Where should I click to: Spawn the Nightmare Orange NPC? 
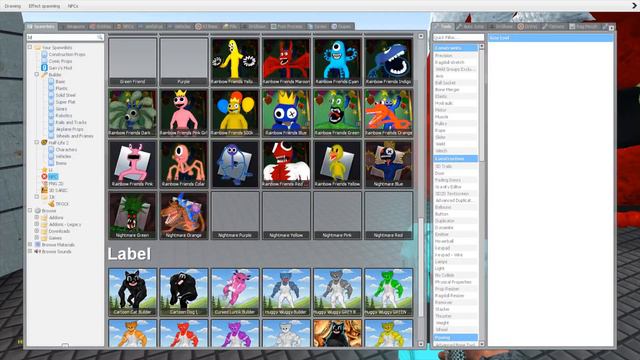pyautogui.click(x=184, y=216)
